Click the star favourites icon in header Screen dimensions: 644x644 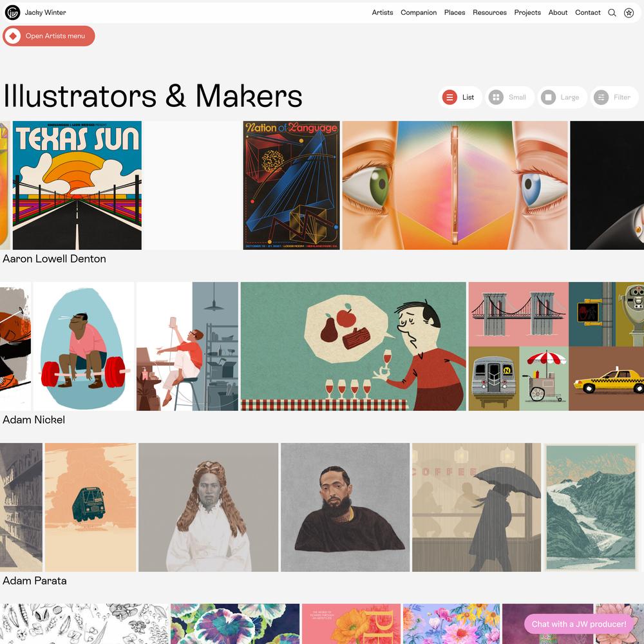(x=629, y=13)
